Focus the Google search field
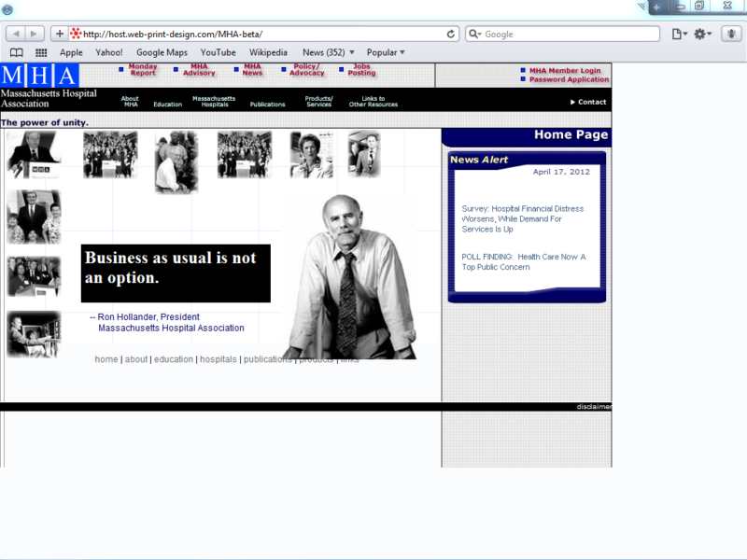747x560 pixels. click(x=563, y=34)
